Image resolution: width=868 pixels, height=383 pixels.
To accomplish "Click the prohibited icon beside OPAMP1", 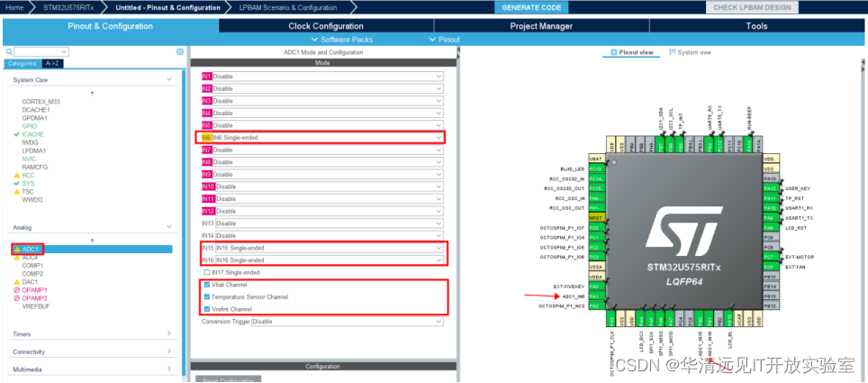I will 17,290.
